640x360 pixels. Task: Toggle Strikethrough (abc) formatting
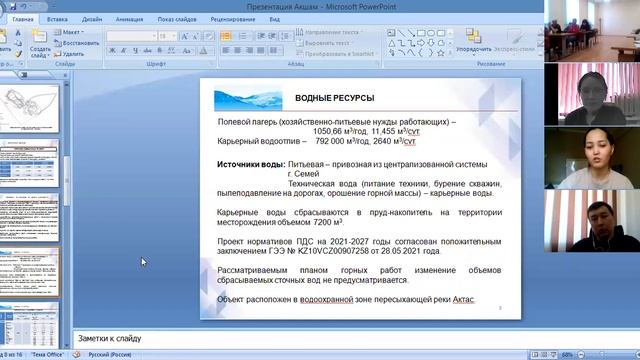pos(148,51)
